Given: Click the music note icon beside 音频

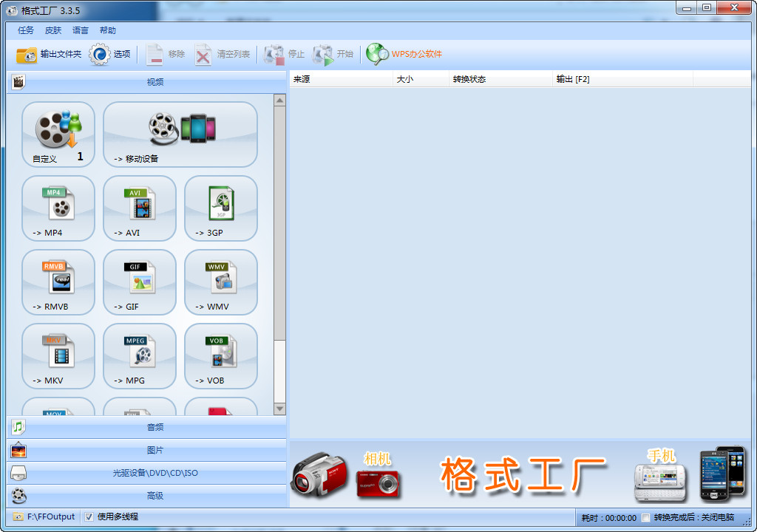Looking at the screenshot, I should tap(18, 427).
